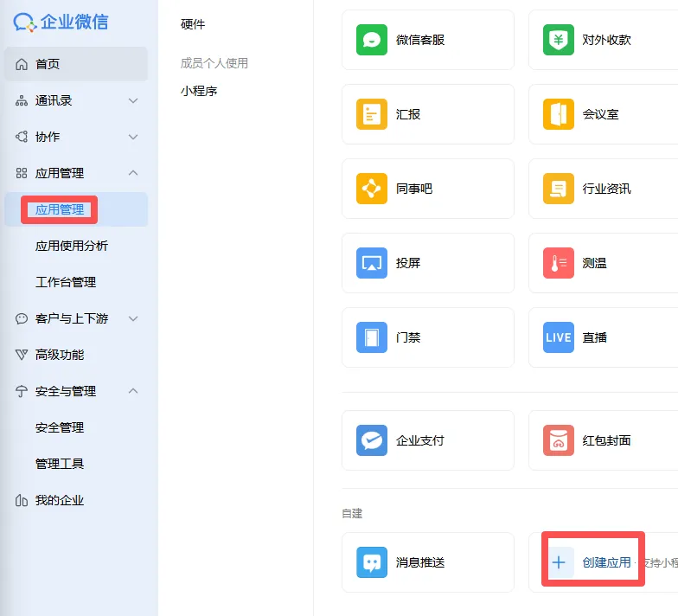Image resolution: width=678 pixels, height=616 pixels.
Task: Click the plus icon for 创建应用
Action: [x=559, y=562]
